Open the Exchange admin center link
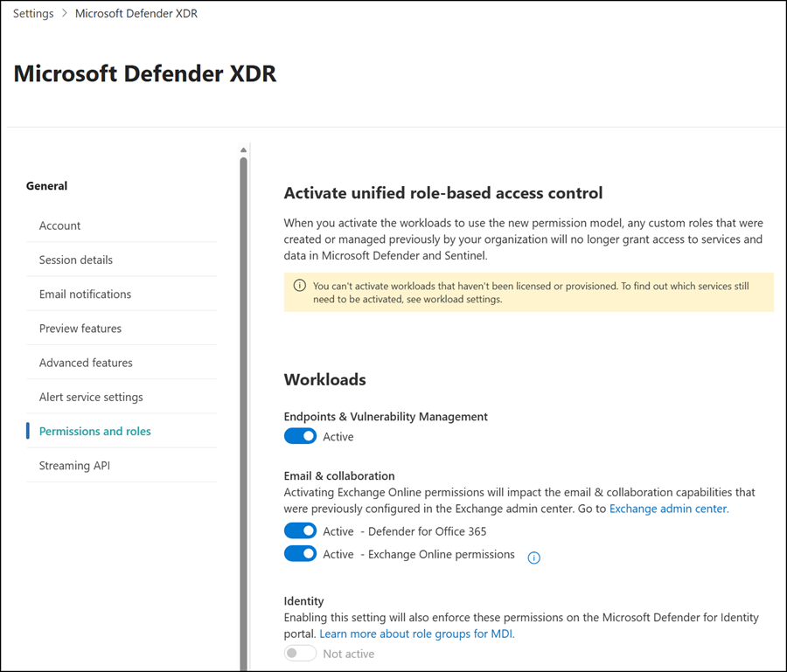787x672 pixels. point(669,509)
